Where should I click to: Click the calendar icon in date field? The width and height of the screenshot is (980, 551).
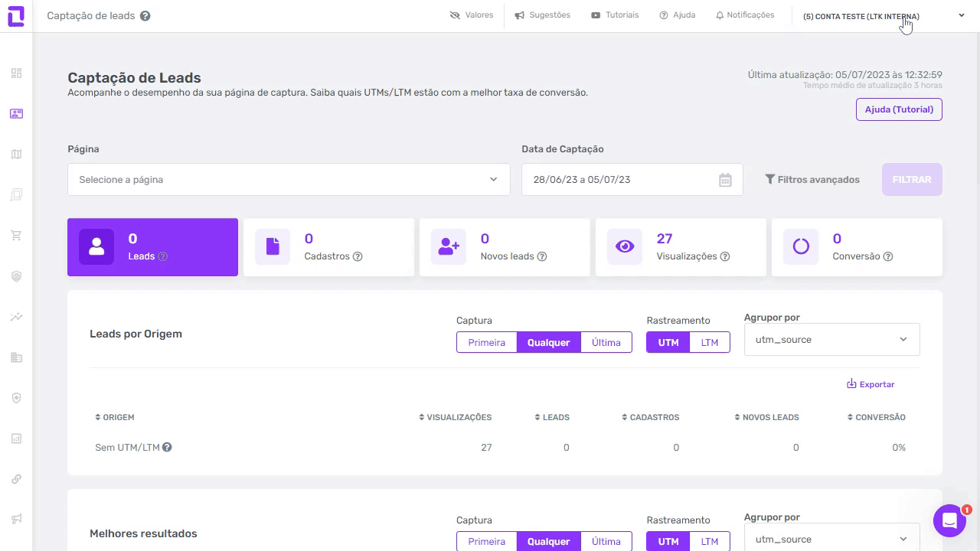[725, 180]
